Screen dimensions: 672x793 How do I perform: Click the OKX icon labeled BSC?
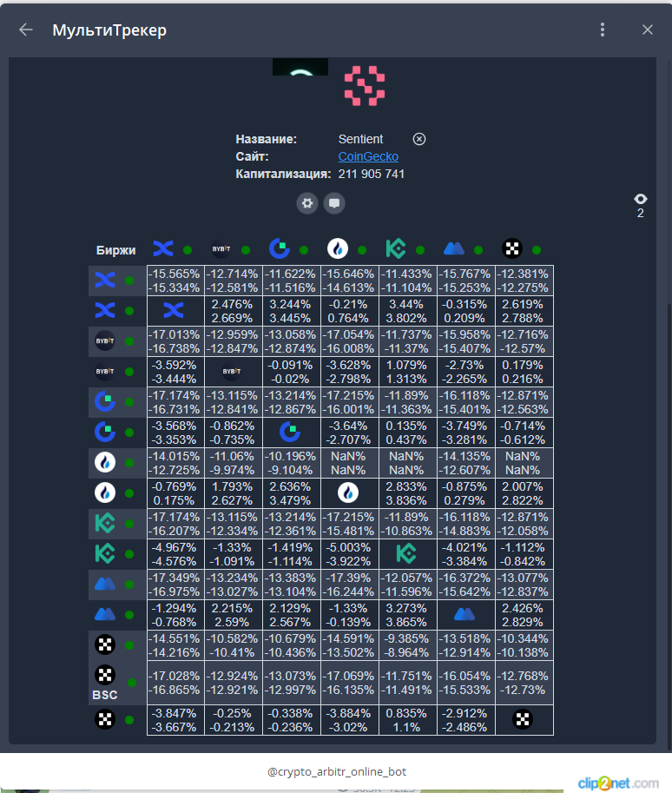(105, 675)
